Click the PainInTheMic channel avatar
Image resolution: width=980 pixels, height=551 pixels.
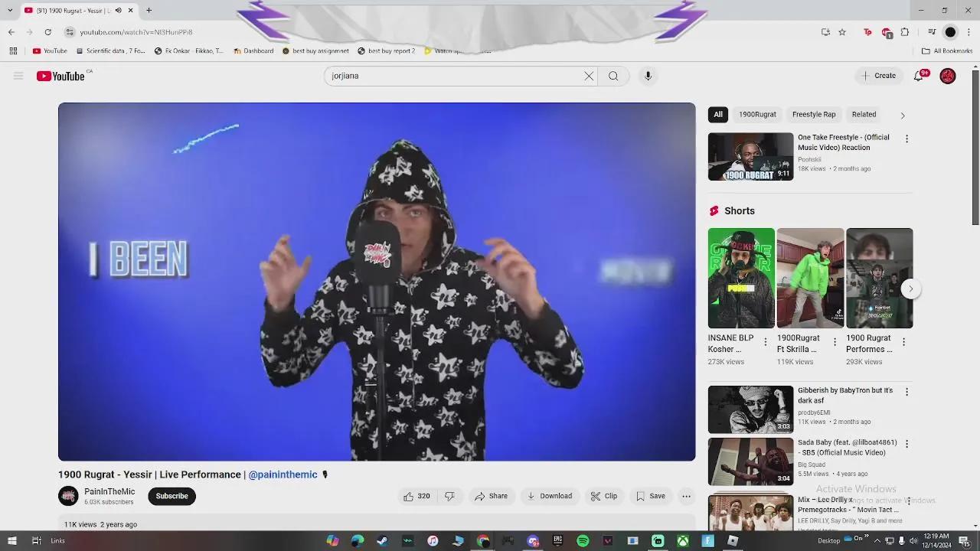point(68,496)
